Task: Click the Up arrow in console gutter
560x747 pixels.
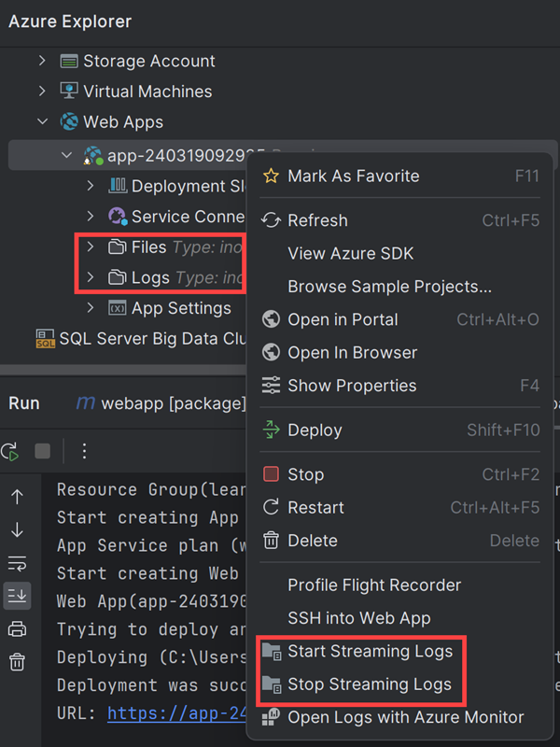Action: click(x=17, y=497)
